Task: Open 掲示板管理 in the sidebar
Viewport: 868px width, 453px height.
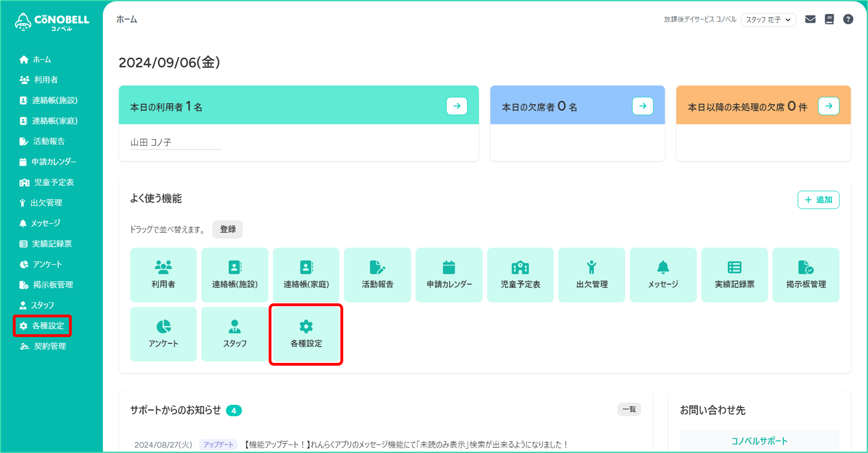Action: coord(46,285)
